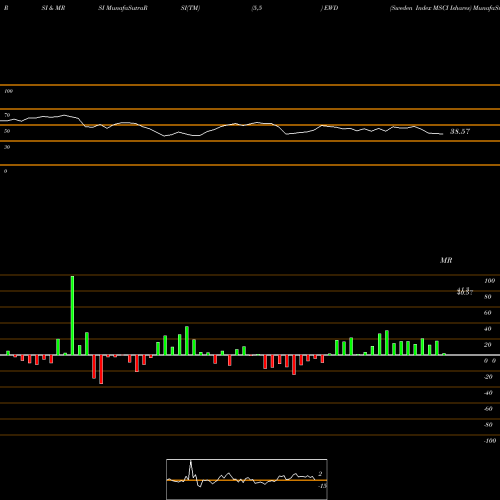Click the RSI axis label 70
This screenshot has width=500, height=500.
pos(7,115)
